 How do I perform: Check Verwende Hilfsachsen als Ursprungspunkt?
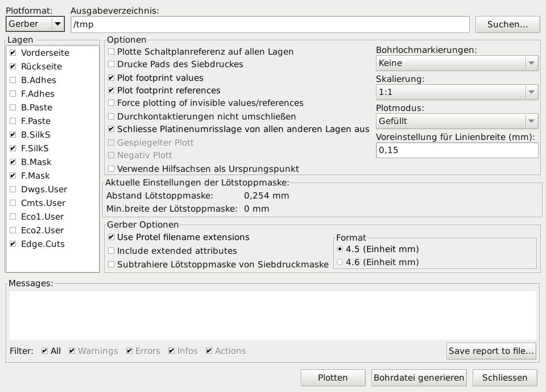(111, 169)
